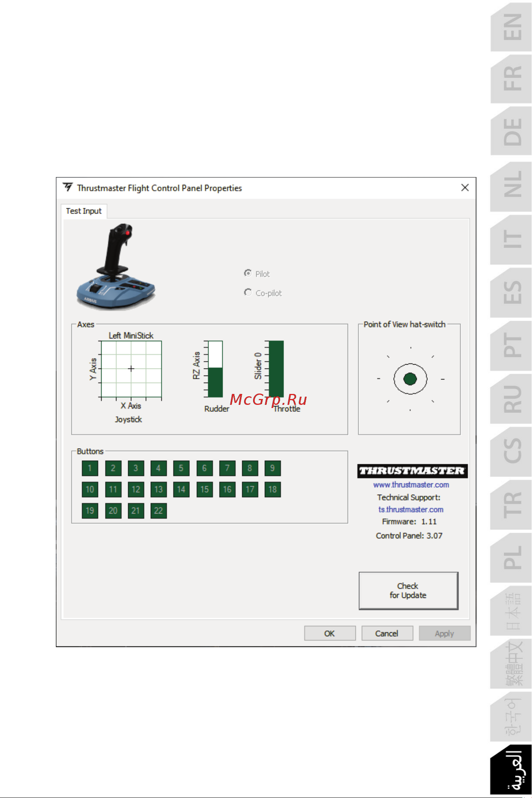The width and height of the screenshot is (532, 798).
Task: Select the ES language tab
Action: 512,292
